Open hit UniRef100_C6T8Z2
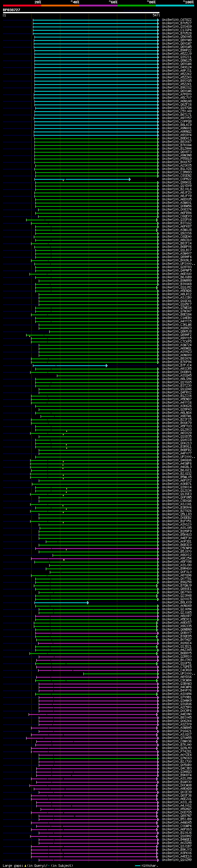Image resolution: width=197 pixels, height=868 pixels. pos(176,20)
